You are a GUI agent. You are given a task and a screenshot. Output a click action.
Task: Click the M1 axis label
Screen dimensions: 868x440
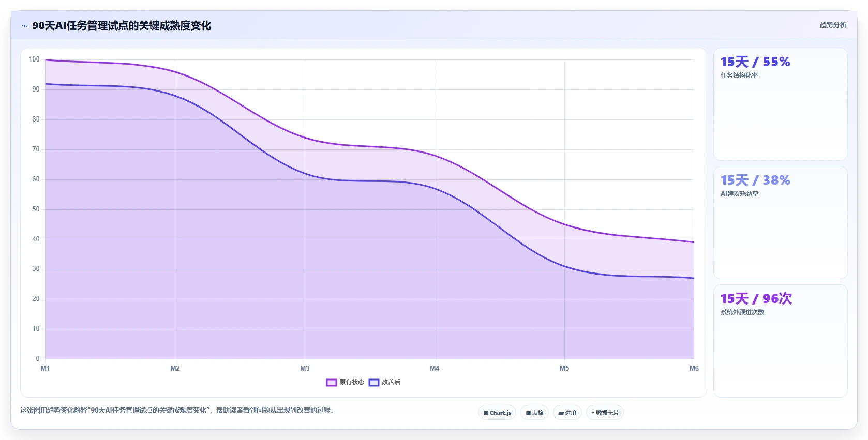click(x=45, y=368)
